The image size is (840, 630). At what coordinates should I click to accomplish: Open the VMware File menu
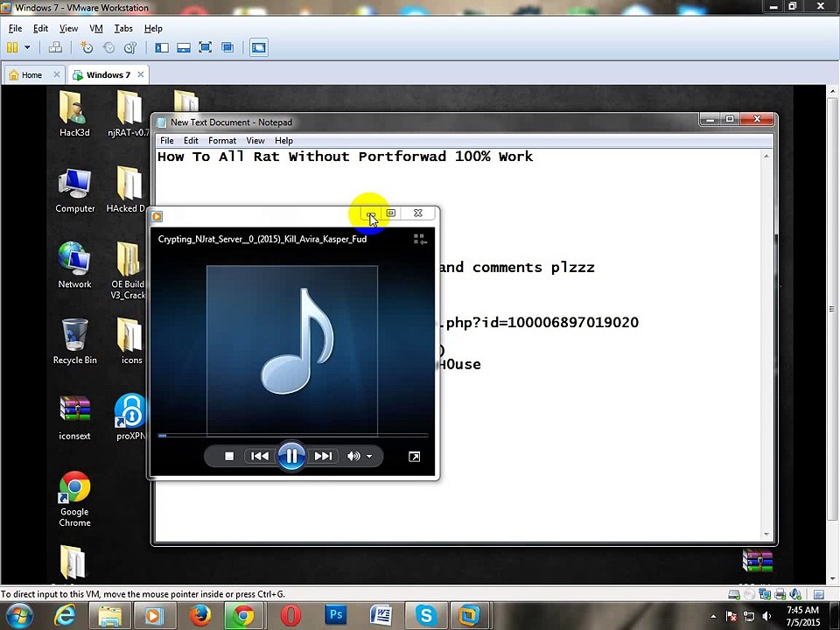pyautogui.click(x=15, y=28)
